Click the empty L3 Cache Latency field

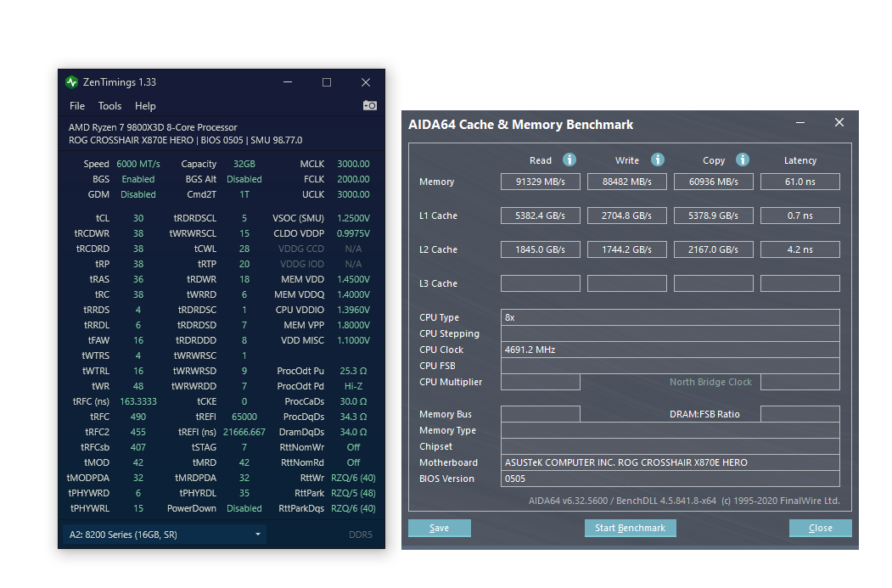pyautogui.click(x=799, y=283)
